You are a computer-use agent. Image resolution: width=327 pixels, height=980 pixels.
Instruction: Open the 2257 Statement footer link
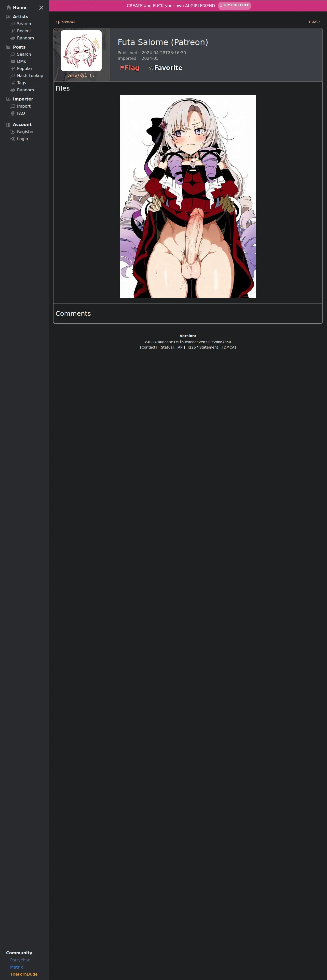coord(204,347)
